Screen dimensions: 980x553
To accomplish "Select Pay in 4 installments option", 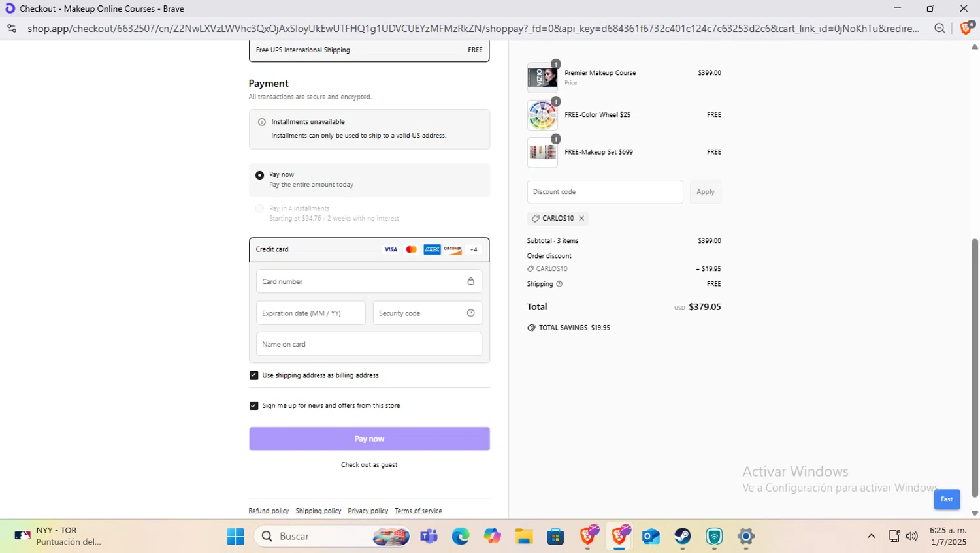I will pos(260,209).
